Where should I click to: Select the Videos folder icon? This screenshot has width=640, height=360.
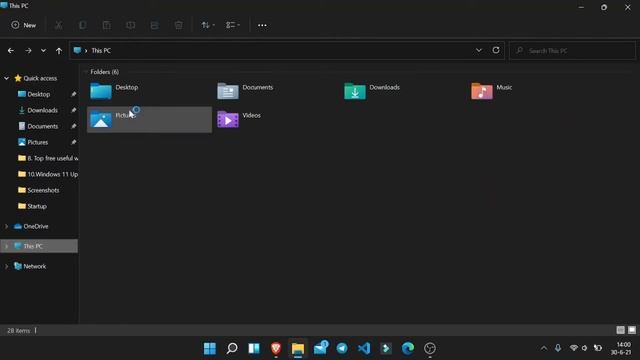click(x=228, y=119)
